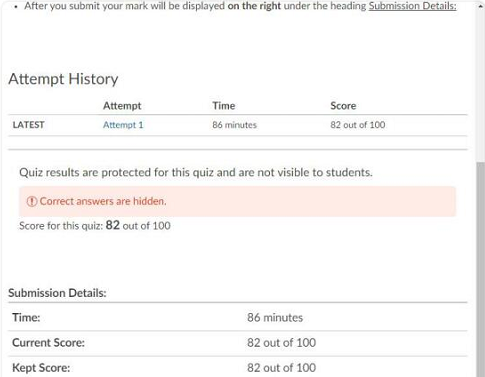The height and width of the screenshot is (377, 485).
Task: Click the Kept Score value 82 out of 100
Action: (281, 368)
